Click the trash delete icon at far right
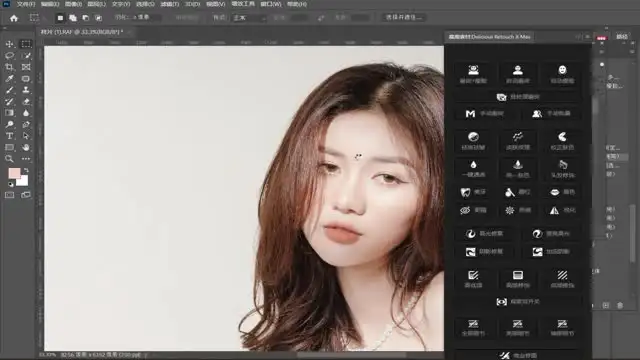The image size is (640, 360). 620,305
